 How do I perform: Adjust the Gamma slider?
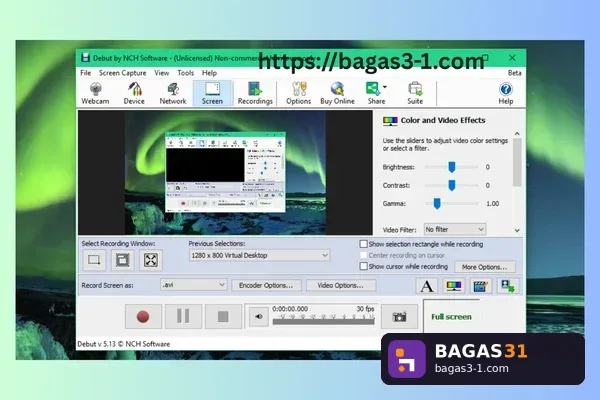point(437,204)
